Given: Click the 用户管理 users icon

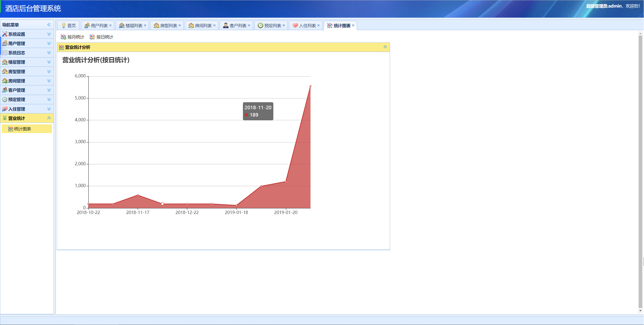Looking at the screenshot, I should tap(5, 43).
